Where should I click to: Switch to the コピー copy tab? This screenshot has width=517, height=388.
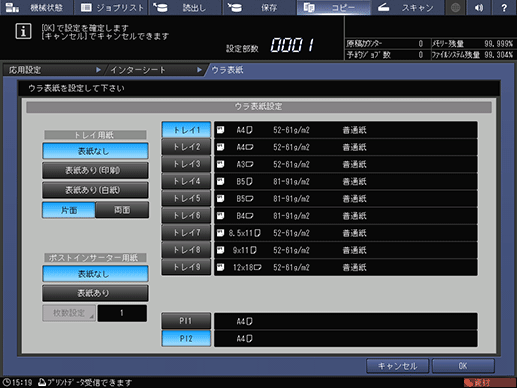[333, 7]
